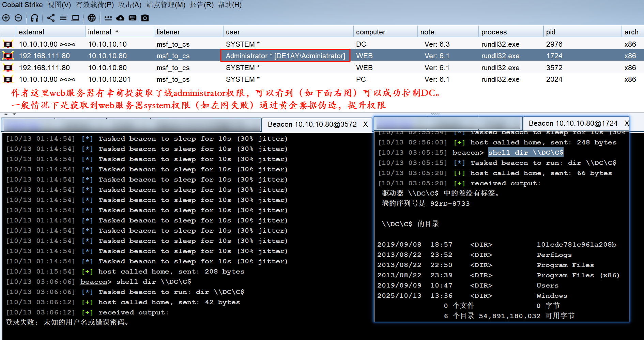Image resolution: width=644 pixels, height=340 pixels.
Task: Open listeners via the headphones icon
Action: [35, 18]
